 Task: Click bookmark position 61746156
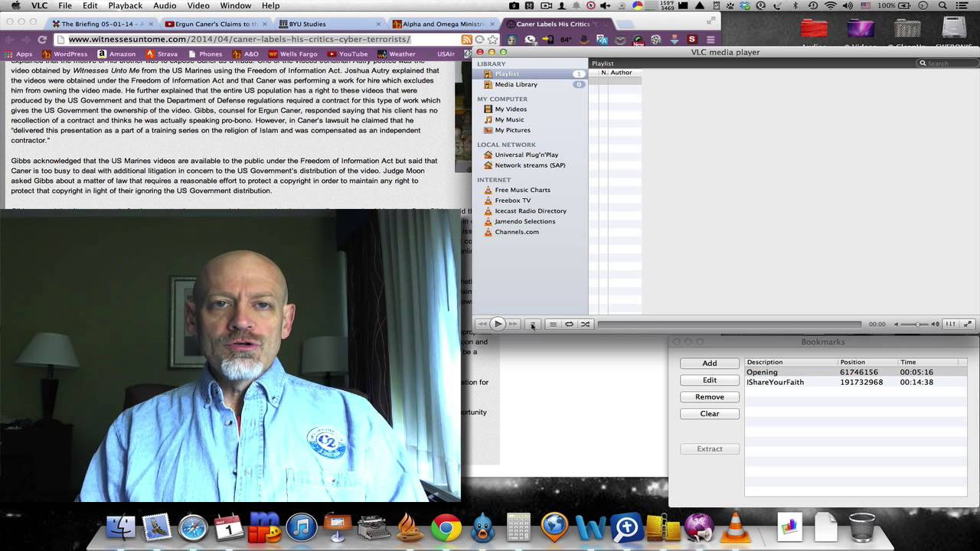pyautogui.click(x=859, y=372)
